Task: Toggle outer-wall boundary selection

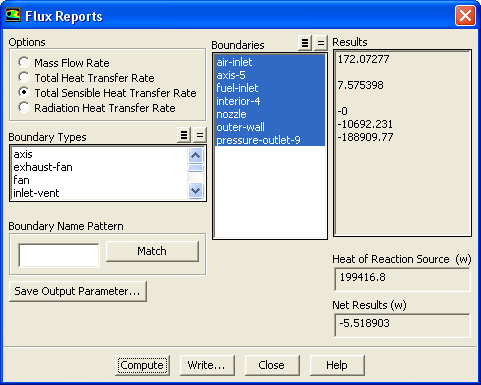Action: coord(270,127)
